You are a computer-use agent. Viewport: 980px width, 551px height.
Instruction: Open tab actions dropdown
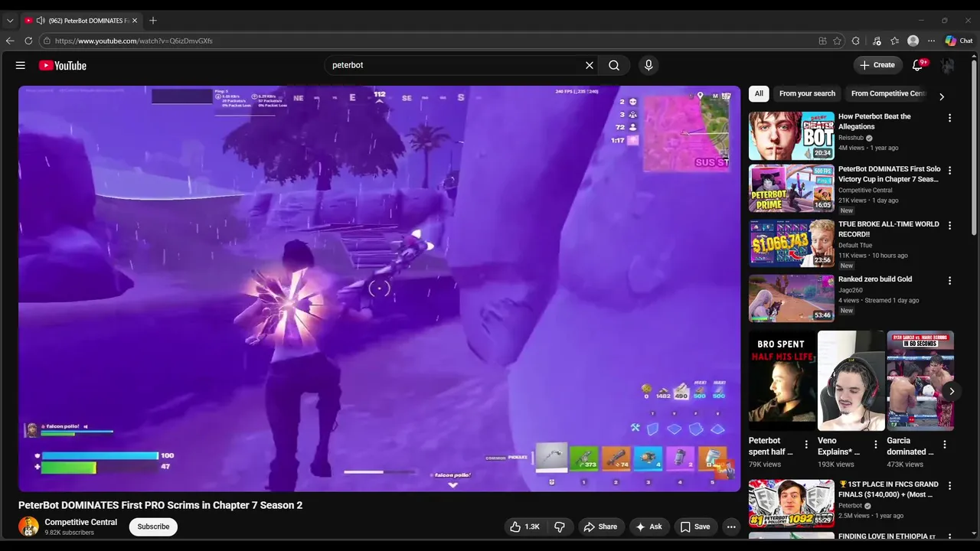10,21
